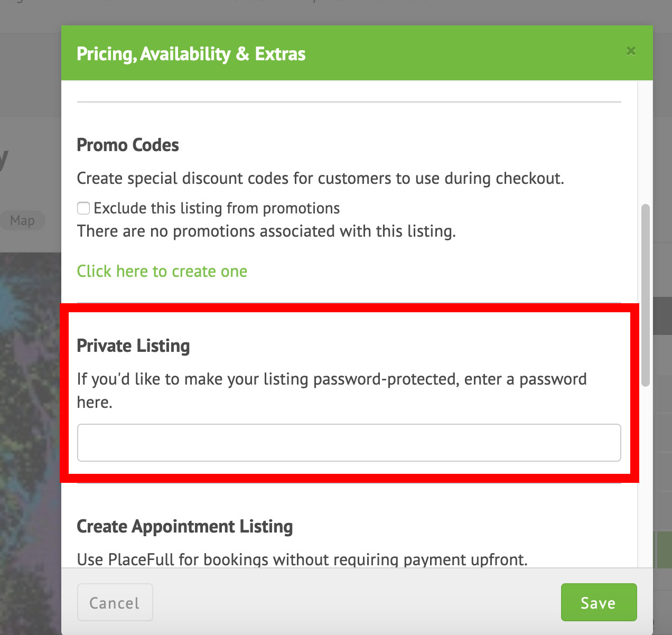Click the 'Create special discount codes' description text
The image size is (672, 635).
[321, 179]
